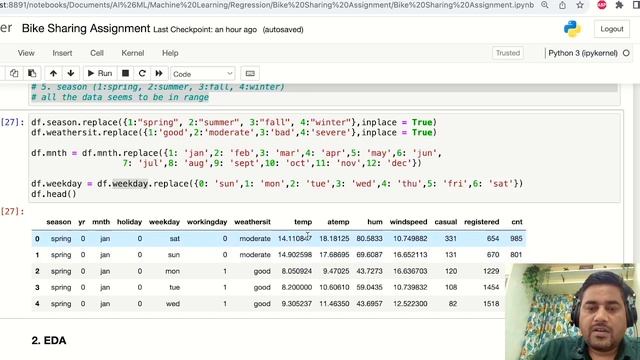The height and width of the screenshot is (360, 640).
Task: Move the cell up with the arrow icon
Action: 53,73
